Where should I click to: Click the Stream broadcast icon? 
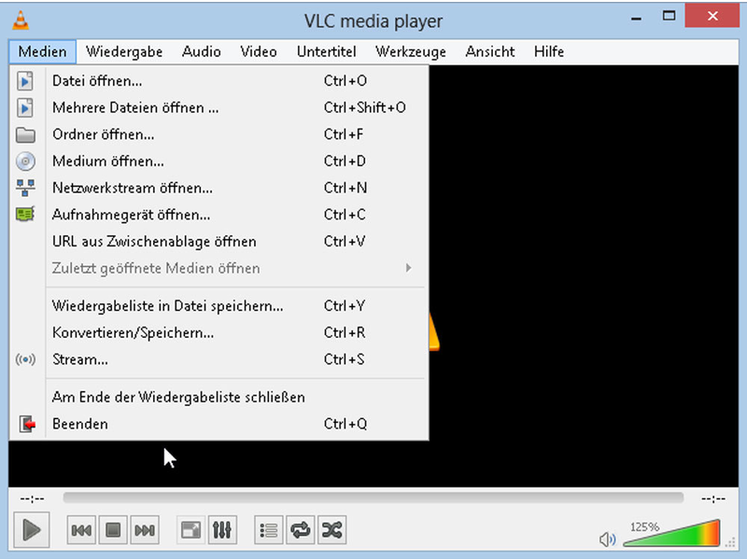pyautogui.click(x=25, y=359)
